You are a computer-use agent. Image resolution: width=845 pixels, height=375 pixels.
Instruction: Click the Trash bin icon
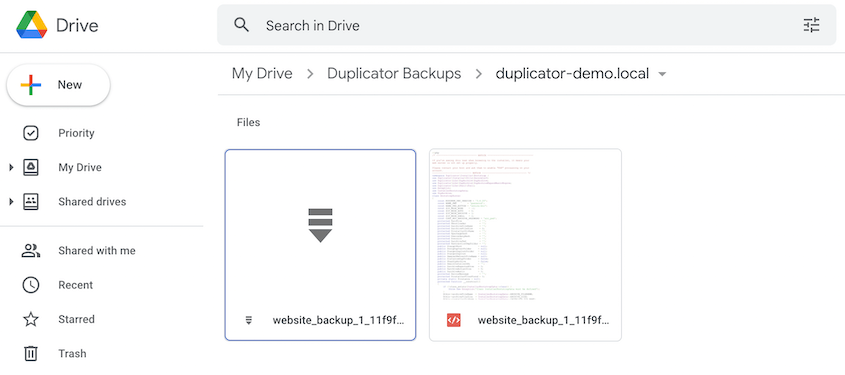pyautogui.click(x=31, y=353)
